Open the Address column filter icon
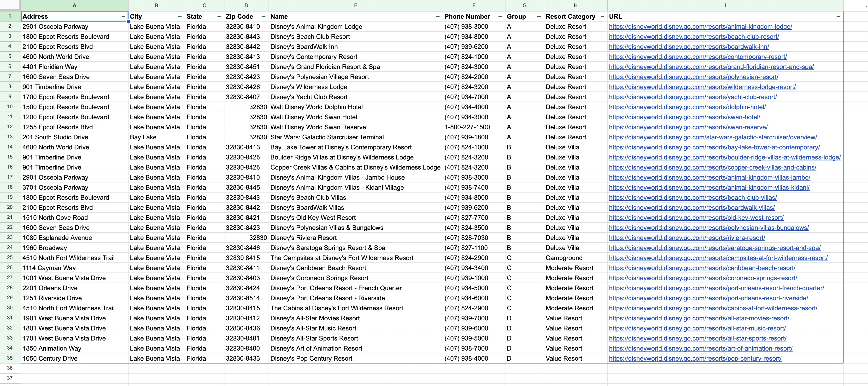 click(x=123, y=17)
